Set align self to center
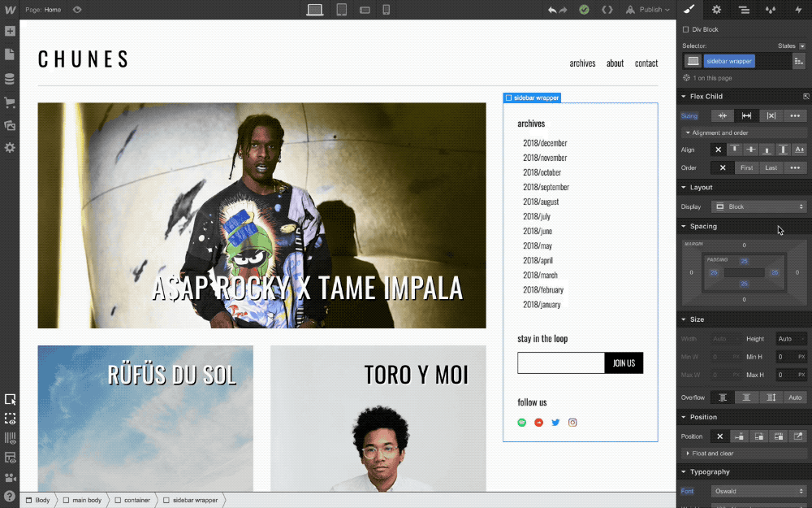 click(750, 150)
